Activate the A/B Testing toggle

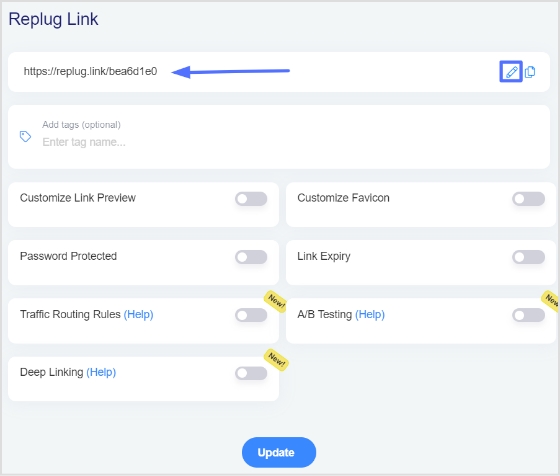[529, 315]
